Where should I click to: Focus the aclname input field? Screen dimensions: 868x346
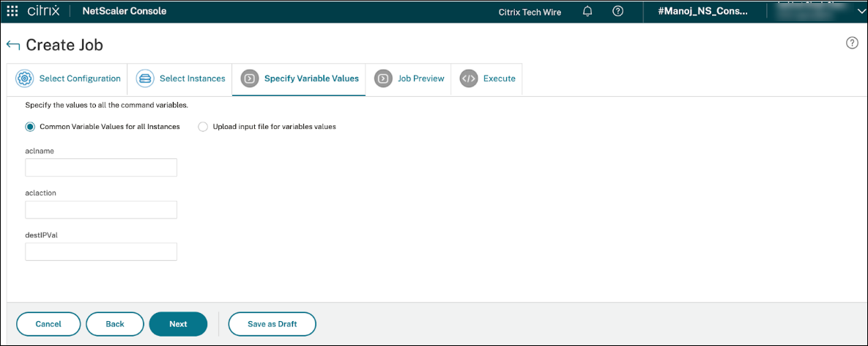(101, 168)
